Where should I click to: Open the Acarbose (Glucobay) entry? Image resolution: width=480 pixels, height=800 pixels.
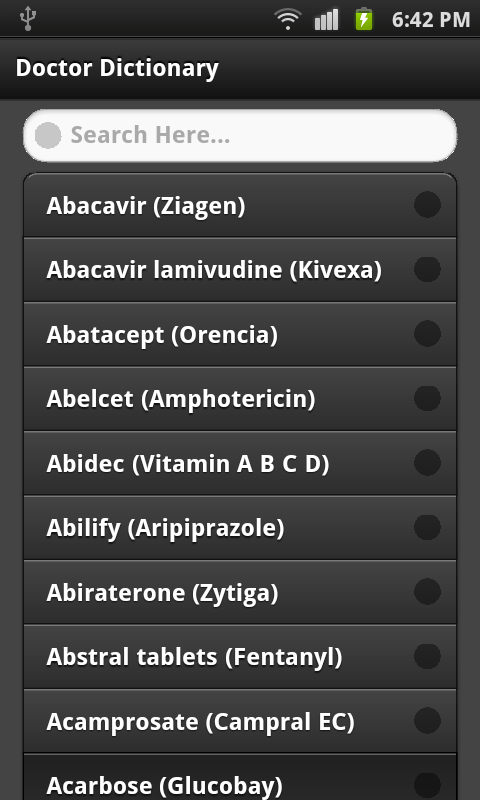pos(240,778)
